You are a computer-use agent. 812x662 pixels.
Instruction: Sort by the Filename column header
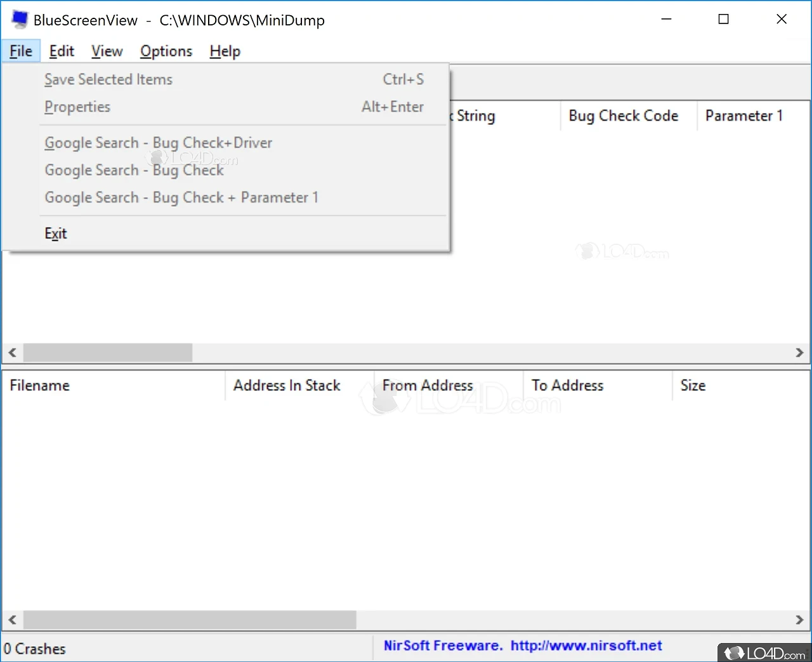[39, 385]
